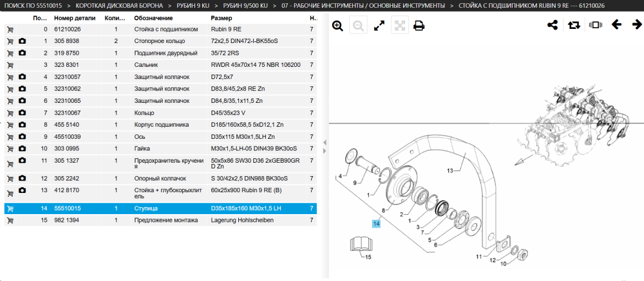This screenshot has width=644, height=281.
Task: Click part number 305 2242
Action: [66, 179]
